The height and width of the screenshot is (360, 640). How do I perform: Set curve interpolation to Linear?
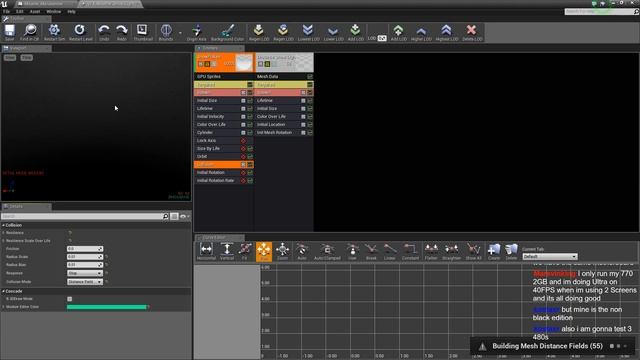(x=390, y=251)
